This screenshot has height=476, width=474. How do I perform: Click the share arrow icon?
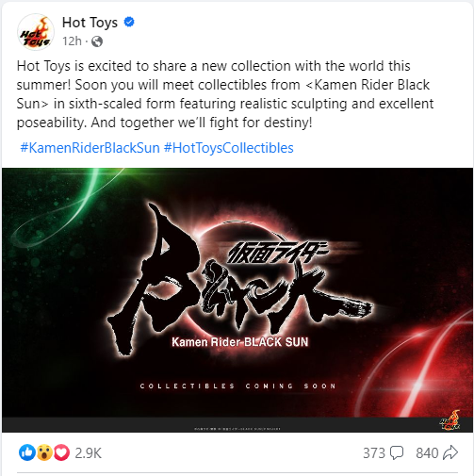pos(450,452)
